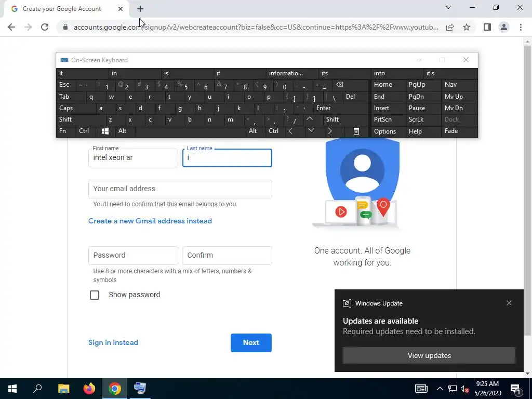Tap the up arrow key on the On-Screen Keyboard
The width and height of the screenshot is (532, 399).
click(310, 119)
